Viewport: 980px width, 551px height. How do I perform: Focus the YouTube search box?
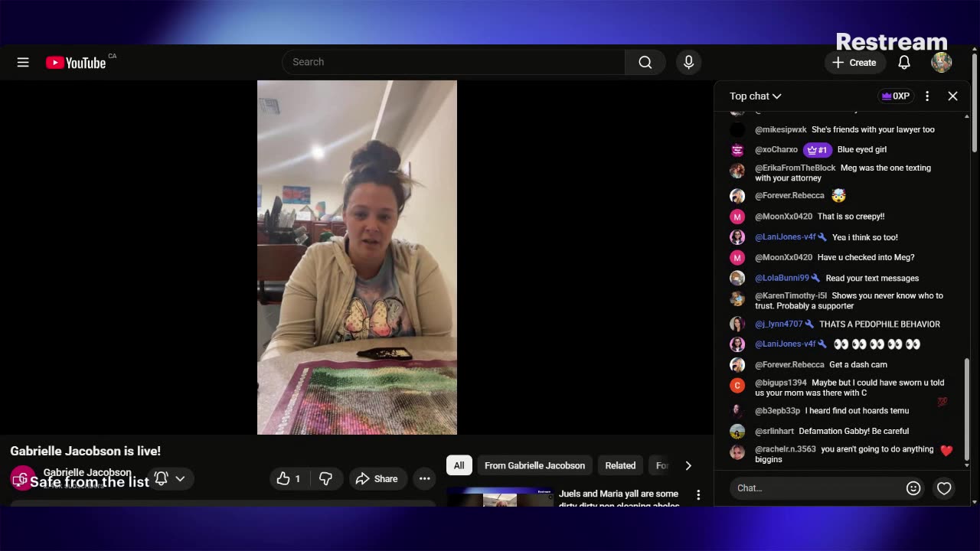454,62
